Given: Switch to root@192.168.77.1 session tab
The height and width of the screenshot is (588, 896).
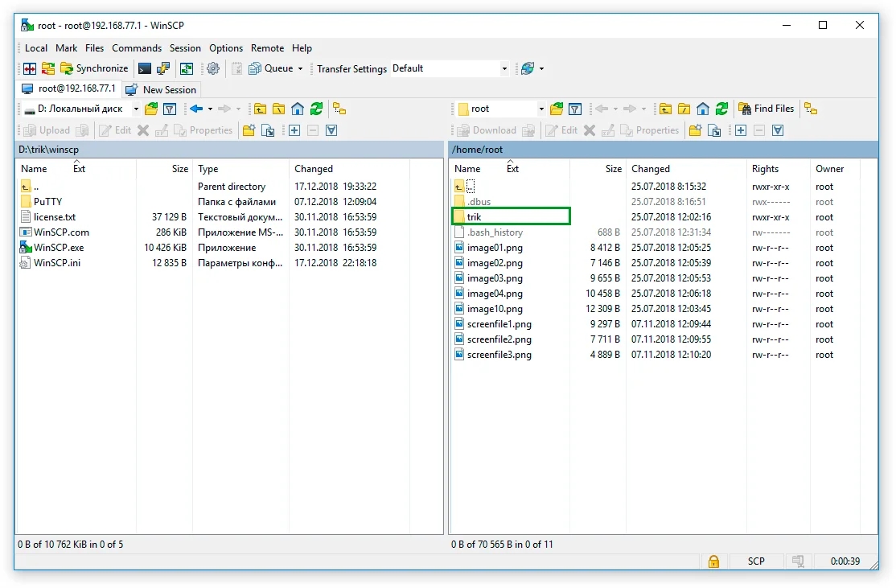Looking at the screenshot, I should 68,88.
